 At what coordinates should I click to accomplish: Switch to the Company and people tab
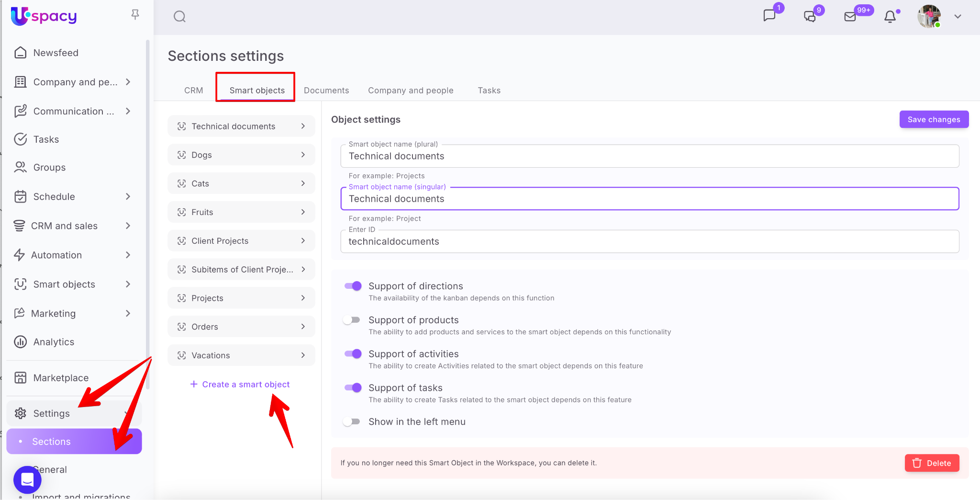411,91
